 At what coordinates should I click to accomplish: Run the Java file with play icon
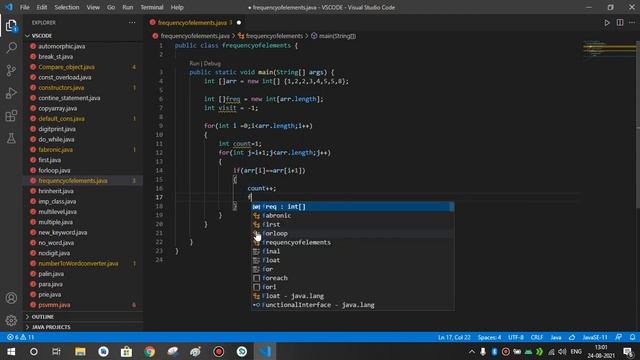pyautogui.click(x=607, y=23)
